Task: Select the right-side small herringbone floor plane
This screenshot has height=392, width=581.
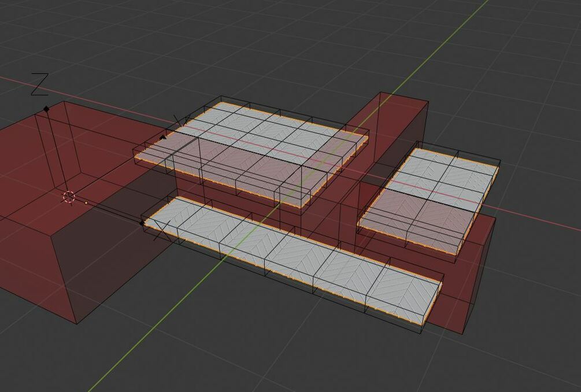Action: pos(428,201)
